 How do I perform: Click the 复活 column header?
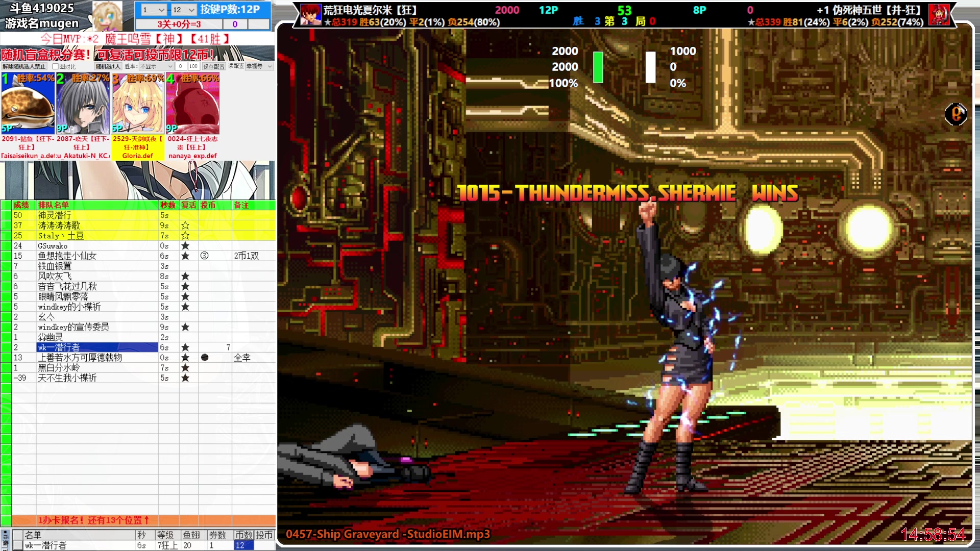pos(189,205)
